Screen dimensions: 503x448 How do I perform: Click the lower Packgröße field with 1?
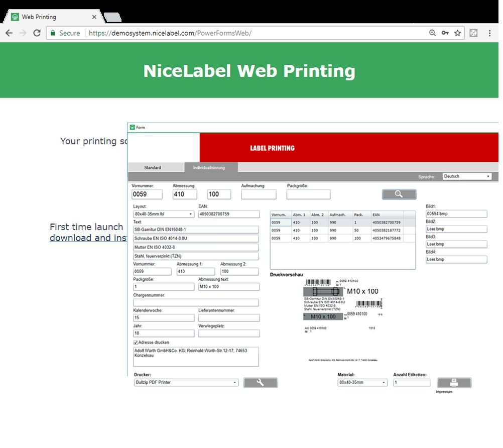click(x=164, y=287)
